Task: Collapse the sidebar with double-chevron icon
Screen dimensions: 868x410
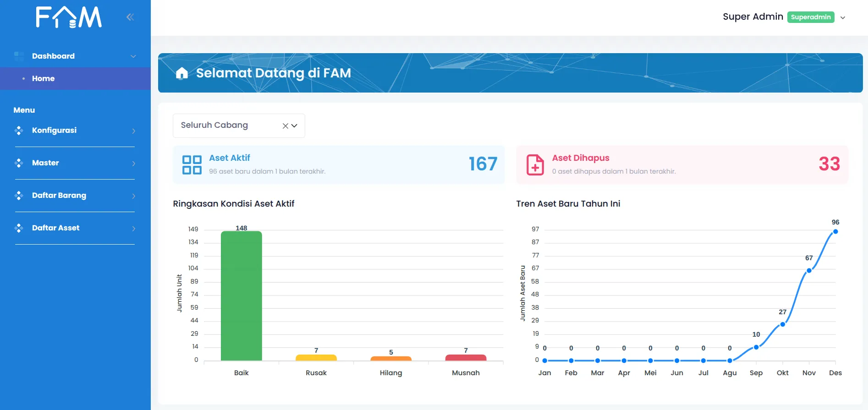Action: (x=130, y=17)
